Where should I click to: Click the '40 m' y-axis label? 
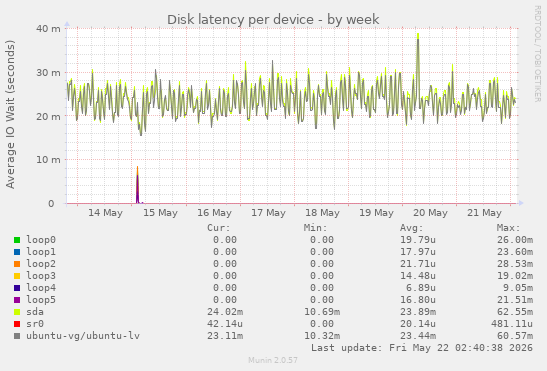(x=48, y=29)
